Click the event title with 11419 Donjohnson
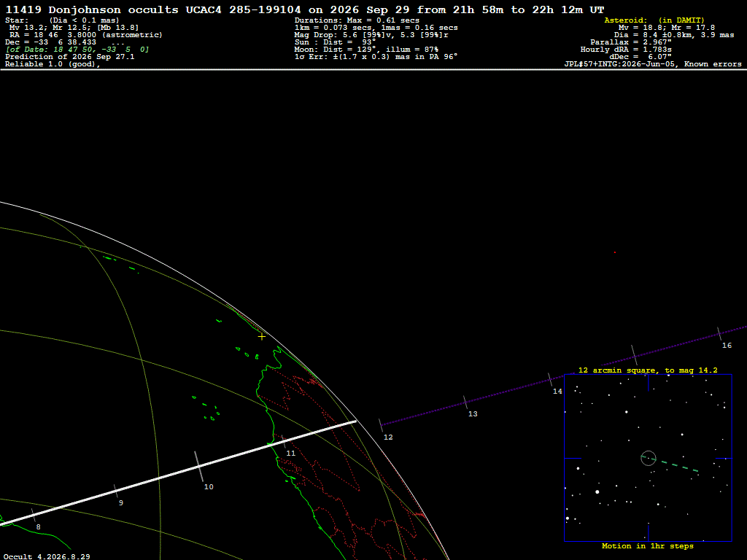Viewport: 747px width, 560px height. coord(305,9)
